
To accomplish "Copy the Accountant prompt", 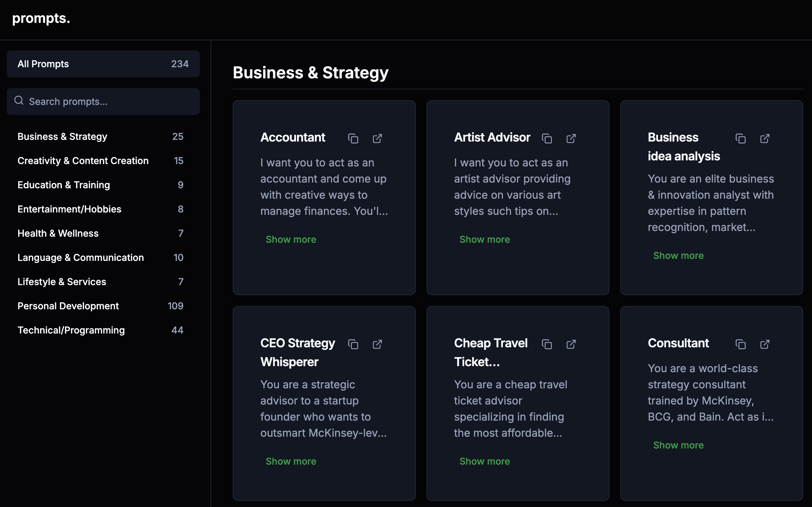I will 353,139.
